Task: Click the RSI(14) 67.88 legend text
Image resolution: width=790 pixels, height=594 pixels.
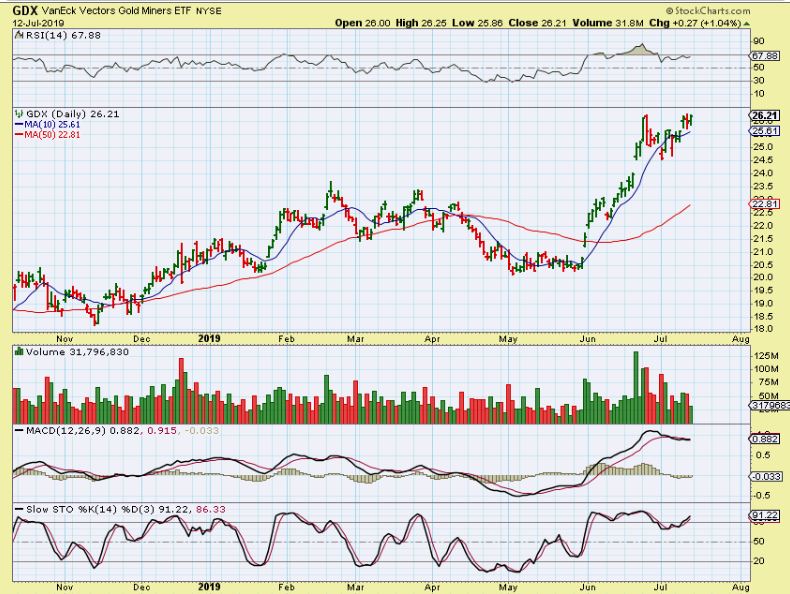Action: tap(63, 35)
